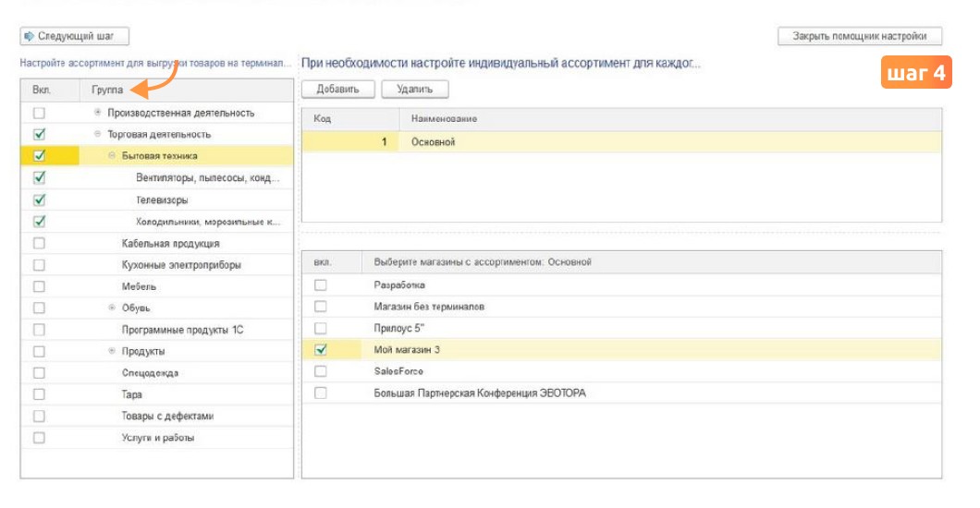Image resolution: width=980 pixels, height=508 pixels.
Task: Enable the SalesForce store checkbox
Action: (321, 371)
